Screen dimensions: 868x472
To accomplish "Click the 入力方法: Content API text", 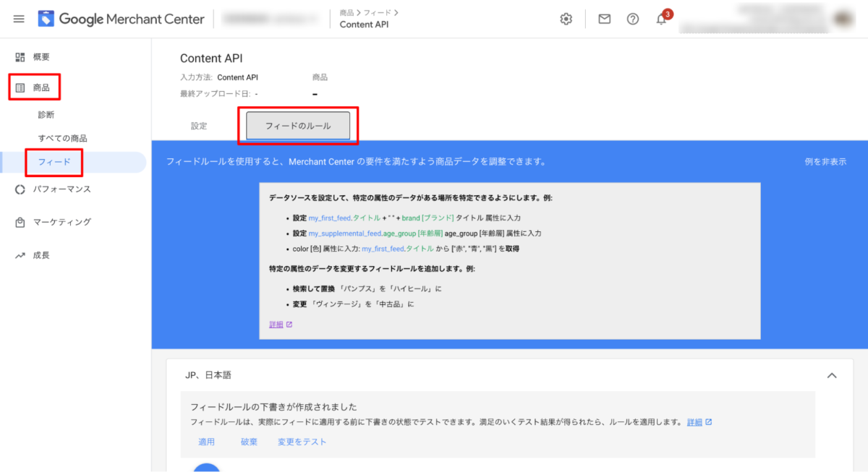I will [x=219, y=77].
